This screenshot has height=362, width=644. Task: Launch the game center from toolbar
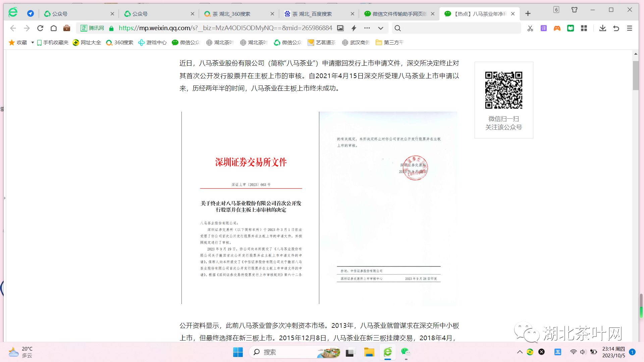557,28
